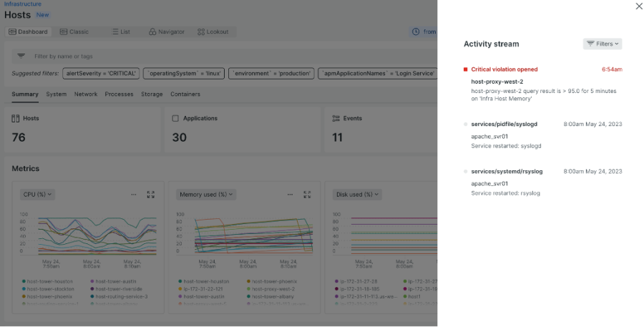Switch to the Navigator view
The width and height of the screenshot is (644, 327).
[166, 31]
